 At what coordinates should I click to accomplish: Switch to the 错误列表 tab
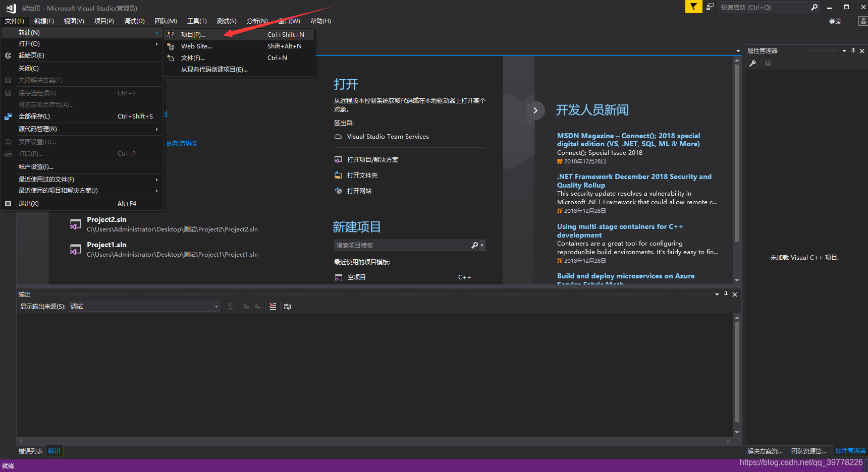point(31,451)
